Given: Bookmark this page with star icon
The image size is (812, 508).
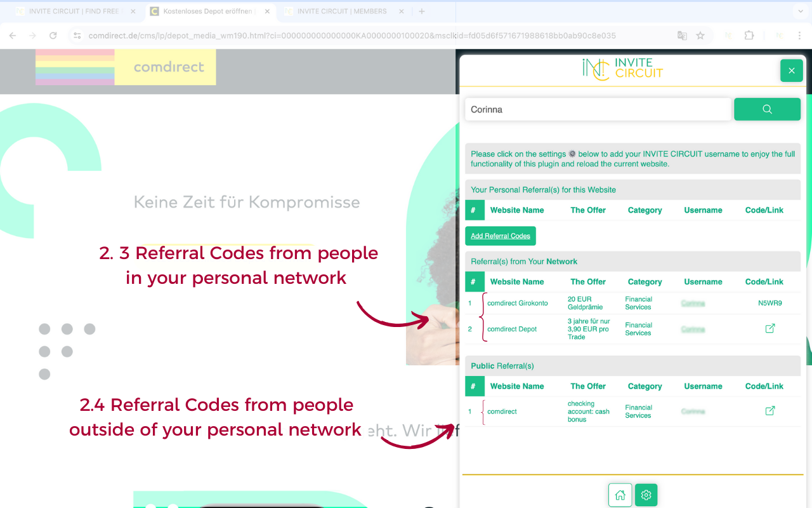Looking at the screenshot, I should tap(700, 36).
